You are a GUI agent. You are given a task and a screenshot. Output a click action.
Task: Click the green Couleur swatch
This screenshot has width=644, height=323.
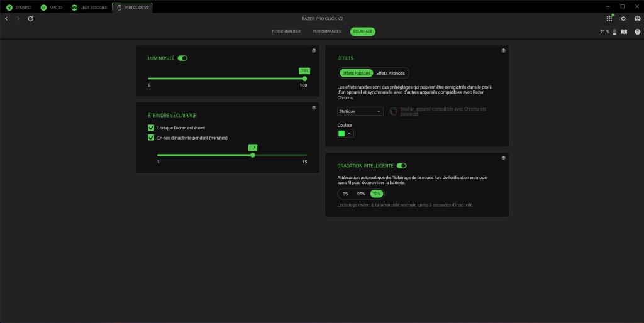(341, 133)
